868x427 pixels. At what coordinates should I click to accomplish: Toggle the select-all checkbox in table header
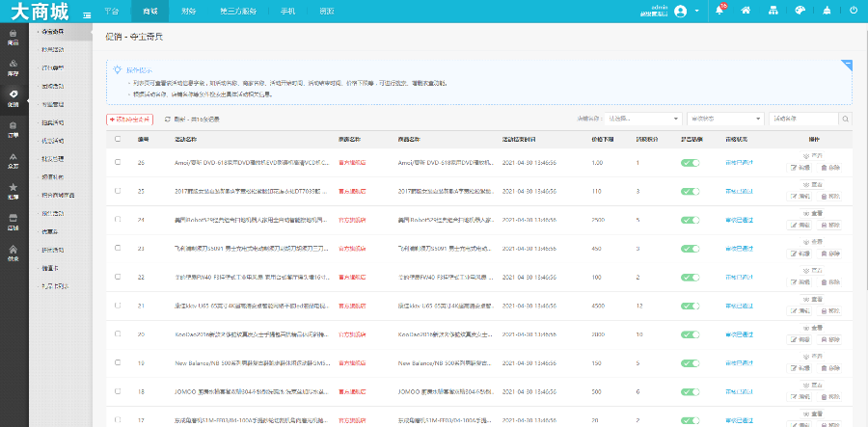point(118,139)
